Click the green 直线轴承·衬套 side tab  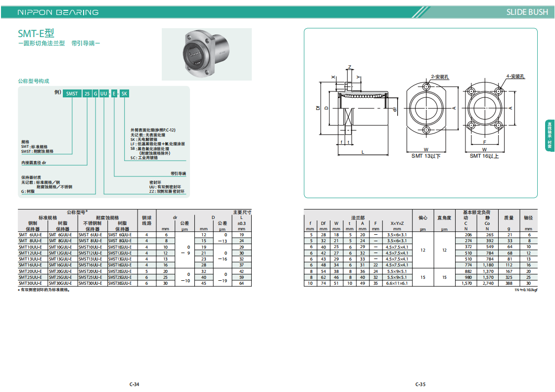point(550,135)
